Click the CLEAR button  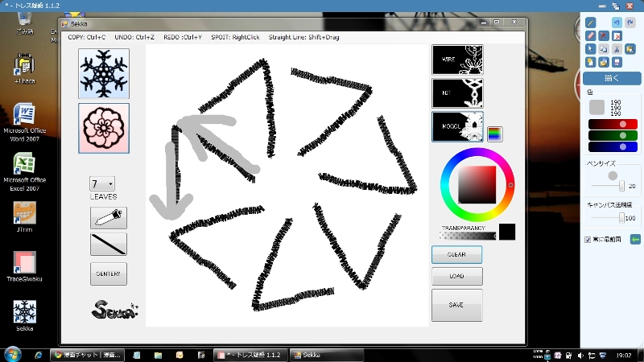pos(456,254)
